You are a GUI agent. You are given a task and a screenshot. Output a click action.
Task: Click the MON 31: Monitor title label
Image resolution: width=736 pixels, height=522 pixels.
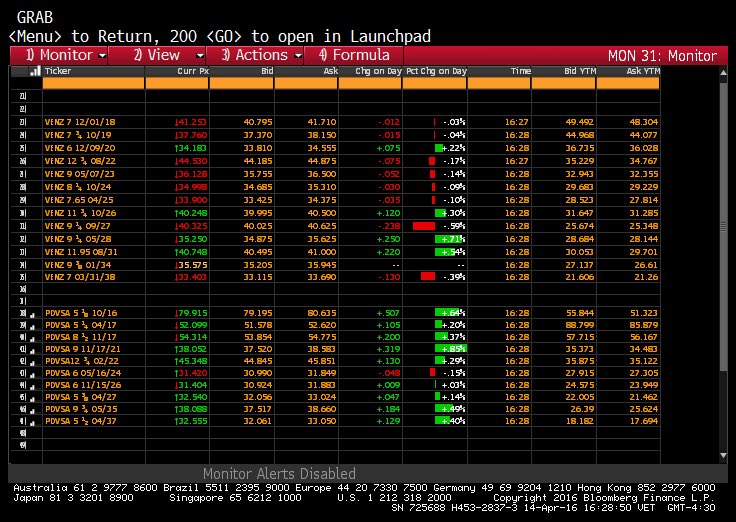pyautogui.click(x=662, y=56)
